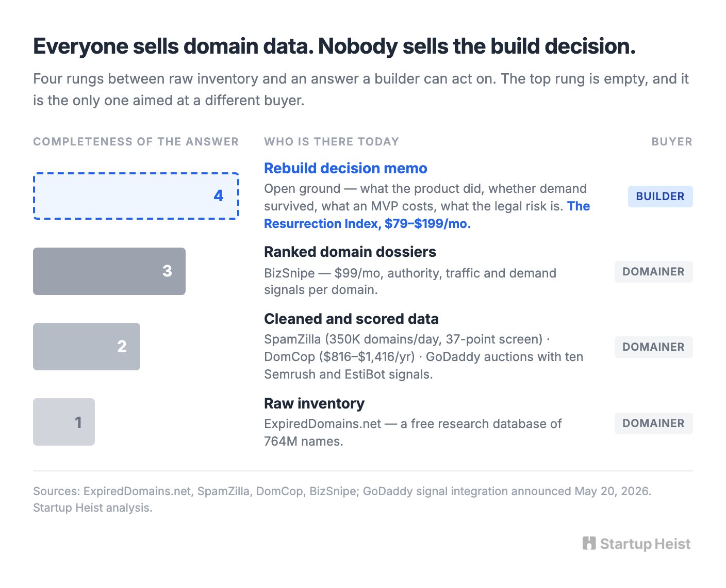This screenshot has width=726, height=588.
Task: Click the BUYER column header
Action: (672, 142)
